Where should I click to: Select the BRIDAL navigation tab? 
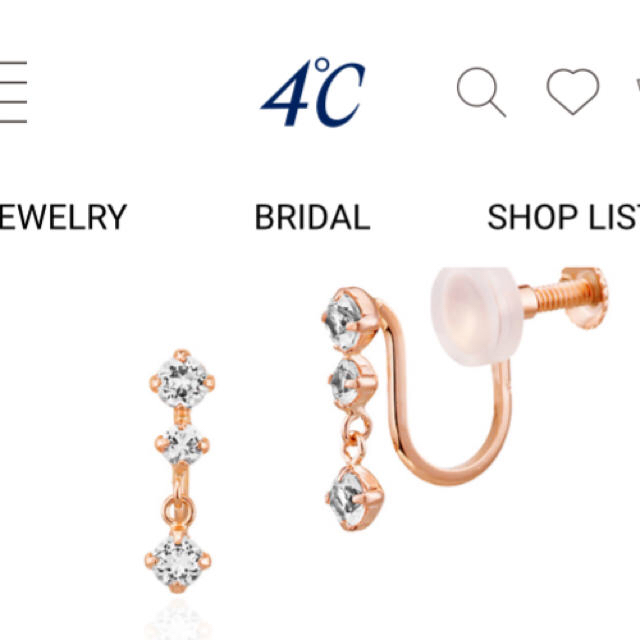pos(312,217)
